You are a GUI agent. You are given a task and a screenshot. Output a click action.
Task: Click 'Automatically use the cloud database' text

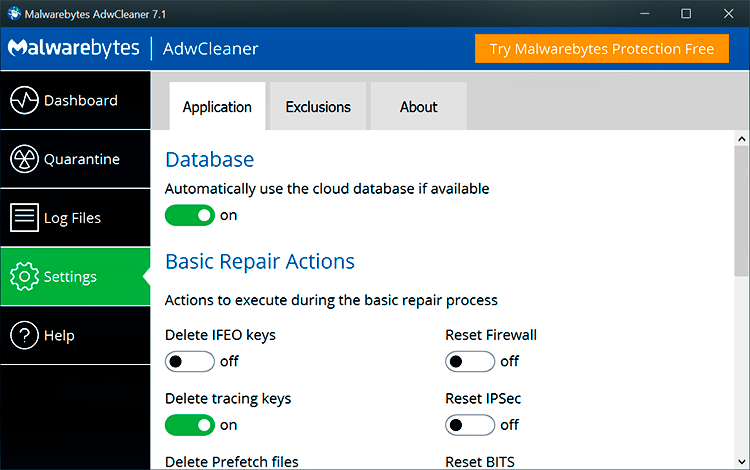point(327,189)
